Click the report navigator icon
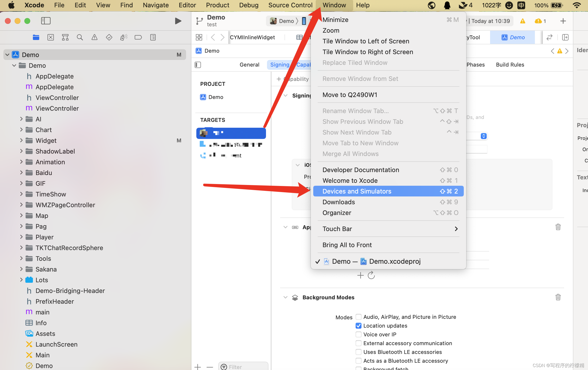The image size is (588, 370). coord(152,37)
